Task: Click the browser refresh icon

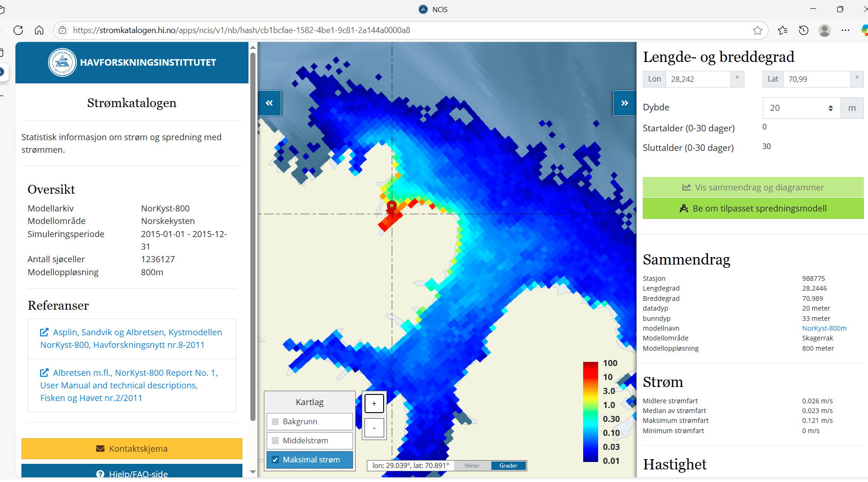Action: (18, 30)
